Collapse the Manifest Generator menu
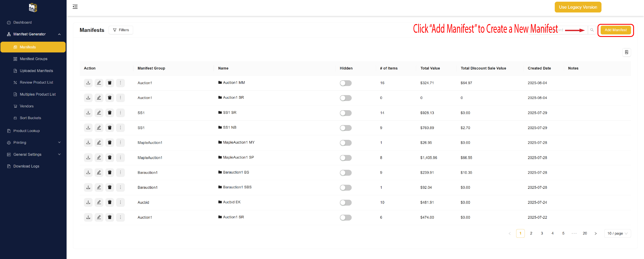644x259 pixels. [59, 34]
